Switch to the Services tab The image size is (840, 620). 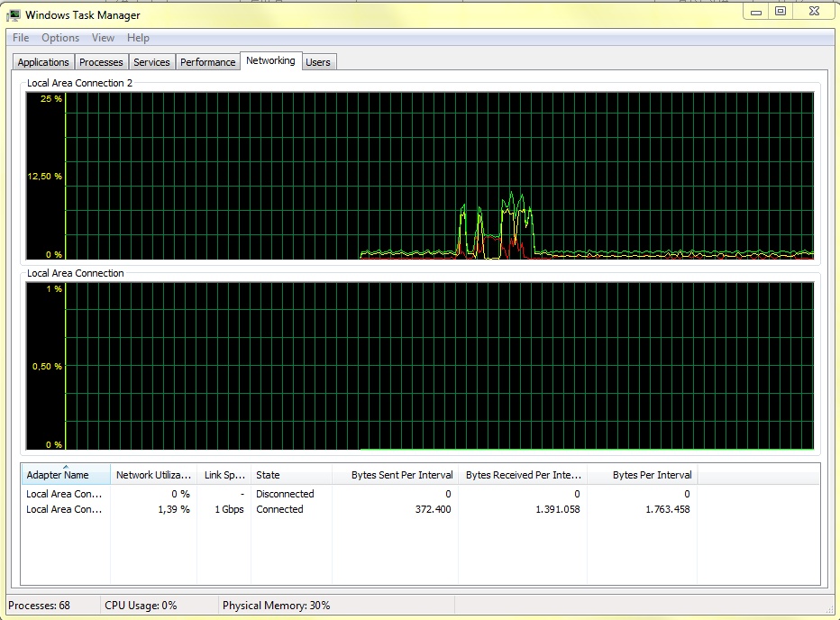pos(151,62)
